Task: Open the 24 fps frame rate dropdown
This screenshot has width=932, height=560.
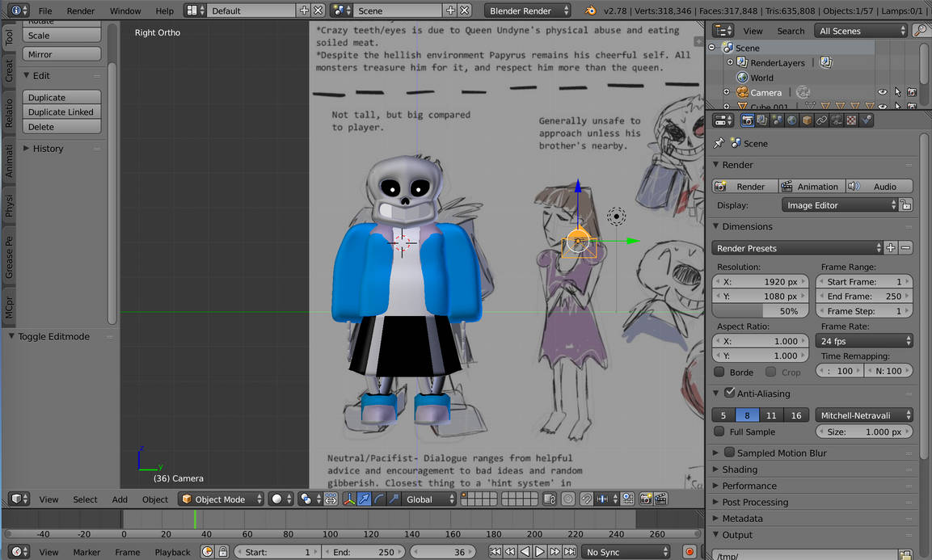Action: (x=864, y=341)
